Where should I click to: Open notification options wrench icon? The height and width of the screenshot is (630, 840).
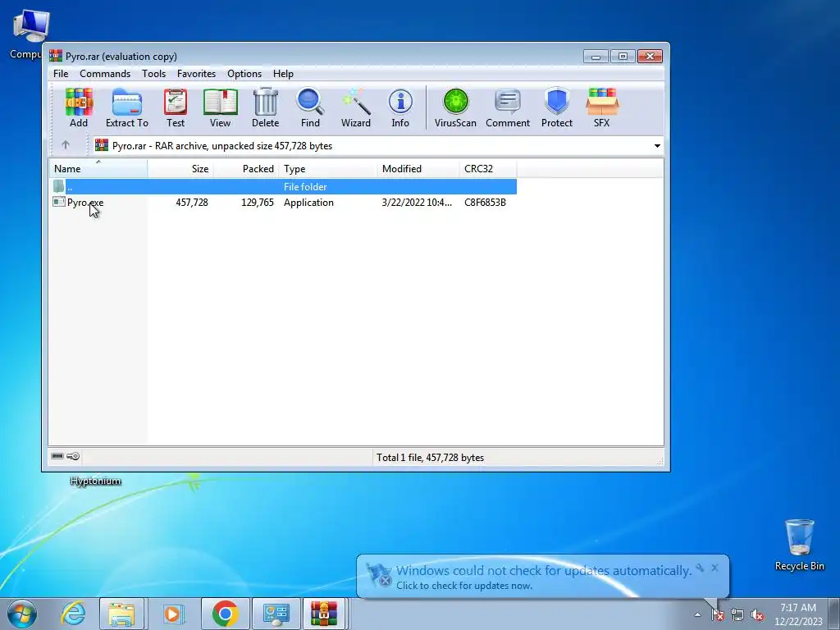point(700,568)
